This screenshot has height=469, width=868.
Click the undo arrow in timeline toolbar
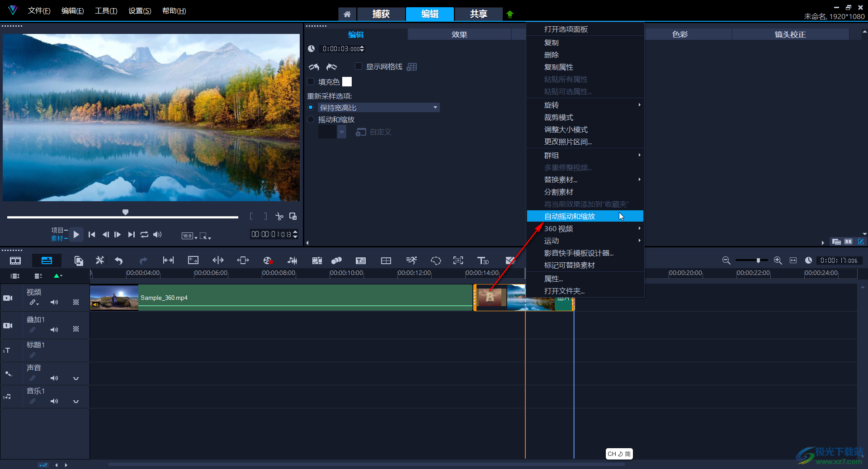pyautogui.click(x=118, y=261)
